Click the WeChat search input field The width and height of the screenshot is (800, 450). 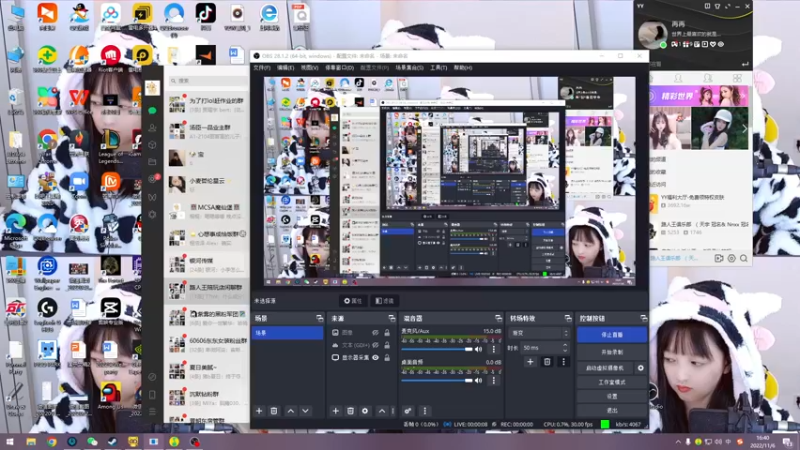tap(208, 81)
